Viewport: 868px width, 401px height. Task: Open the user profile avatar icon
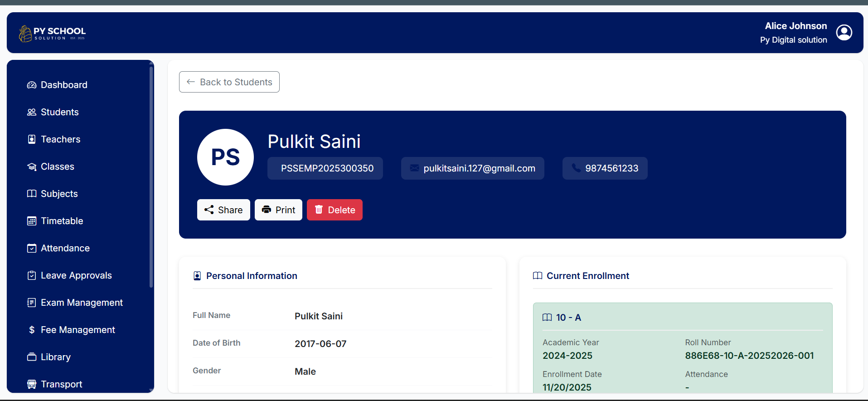click(844, 33)
